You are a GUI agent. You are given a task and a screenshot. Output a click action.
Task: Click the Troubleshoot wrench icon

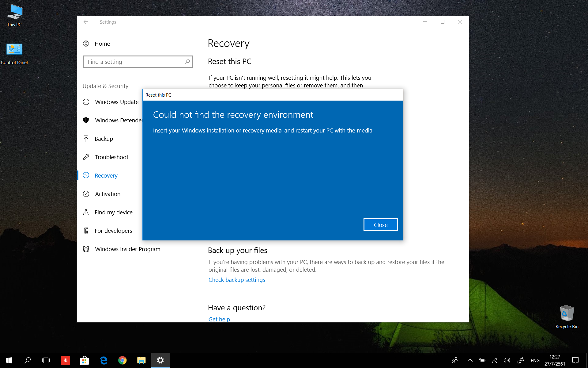[86, 157]
